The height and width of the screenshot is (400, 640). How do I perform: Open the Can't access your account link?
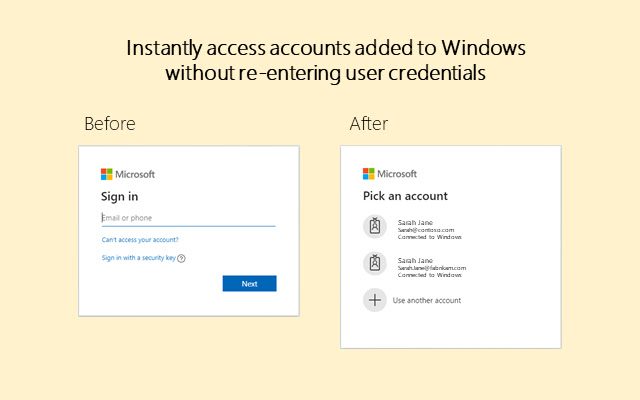(x=140, y=240)
